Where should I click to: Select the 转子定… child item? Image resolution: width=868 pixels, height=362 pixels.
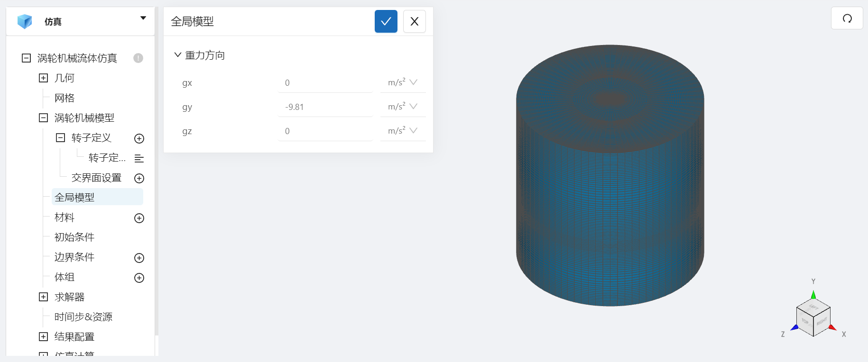click(107, 158)
